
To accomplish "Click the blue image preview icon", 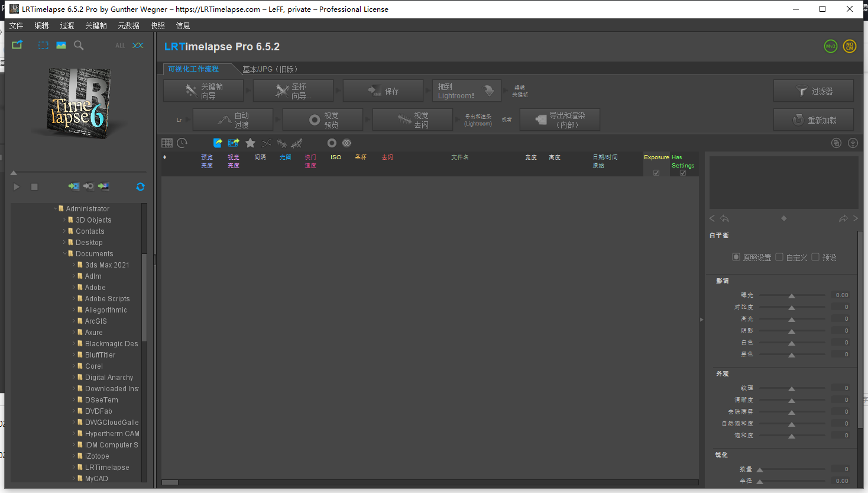I will click(x=61, y=45).
